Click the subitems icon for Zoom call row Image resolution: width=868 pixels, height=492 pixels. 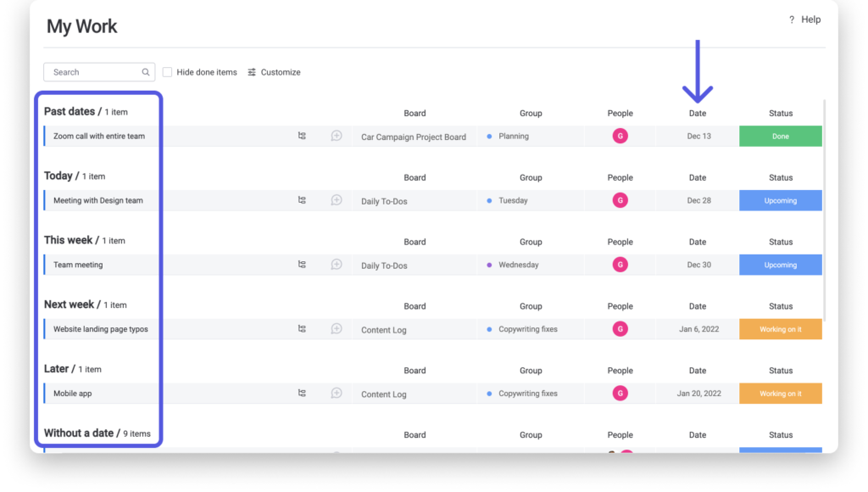[x=302, y=136]
